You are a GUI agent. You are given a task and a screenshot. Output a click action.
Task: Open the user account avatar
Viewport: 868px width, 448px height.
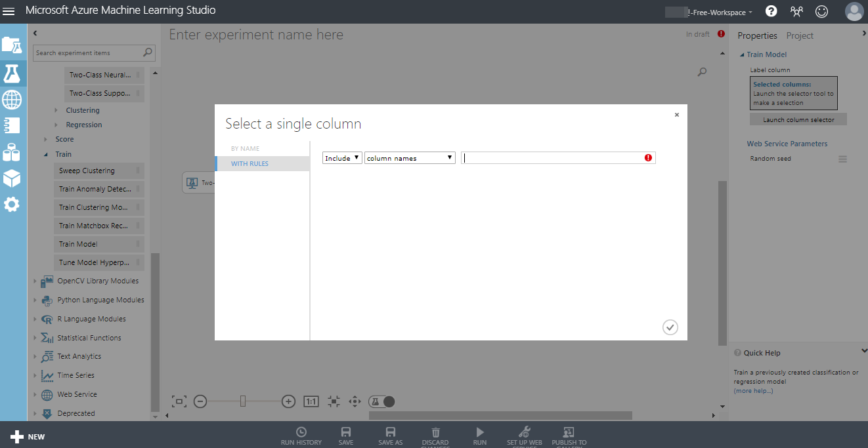point(854,11)
